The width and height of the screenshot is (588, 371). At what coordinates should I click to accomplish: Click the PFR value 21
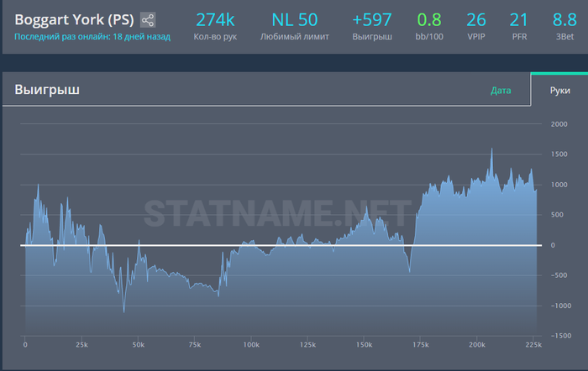(519, 19)
